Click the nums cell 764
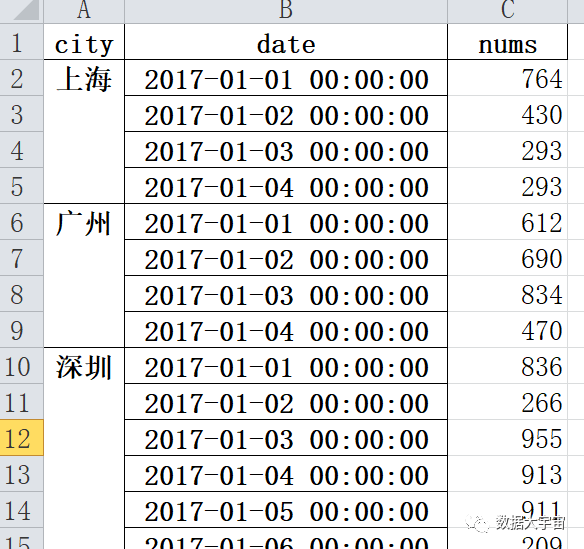 click(x=507, y=78)
